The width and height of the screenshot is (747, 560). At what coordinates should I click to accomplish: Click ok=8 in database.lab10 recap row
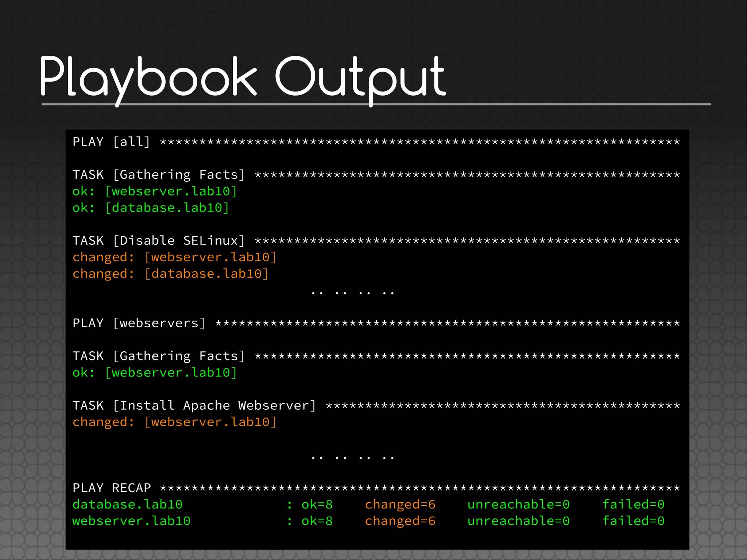317,505
